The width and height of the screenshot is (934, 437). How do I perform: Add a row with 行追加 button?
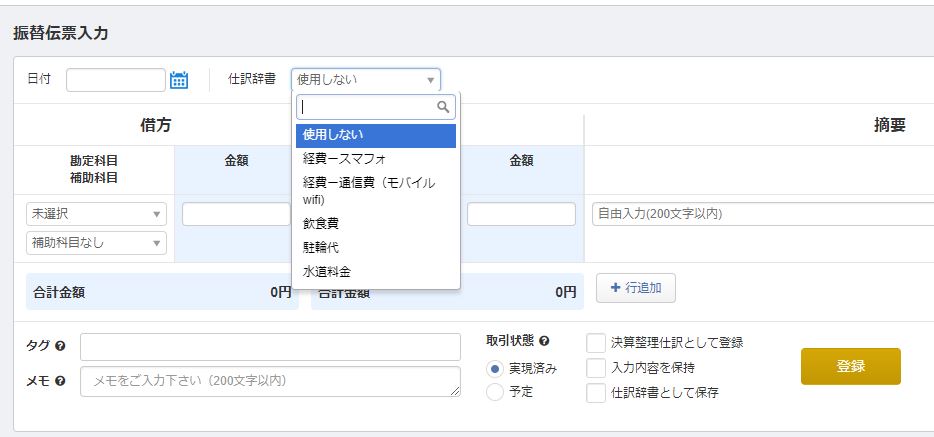[x=636, y=288]
